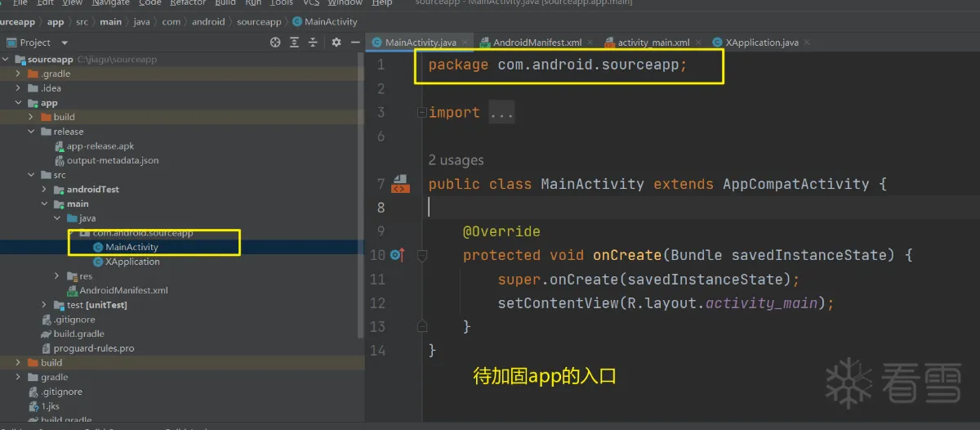This screenshot has width=980, height=430.
Task: Click the related XML file gutter icon on line 7
Action: tap(400, 183)
